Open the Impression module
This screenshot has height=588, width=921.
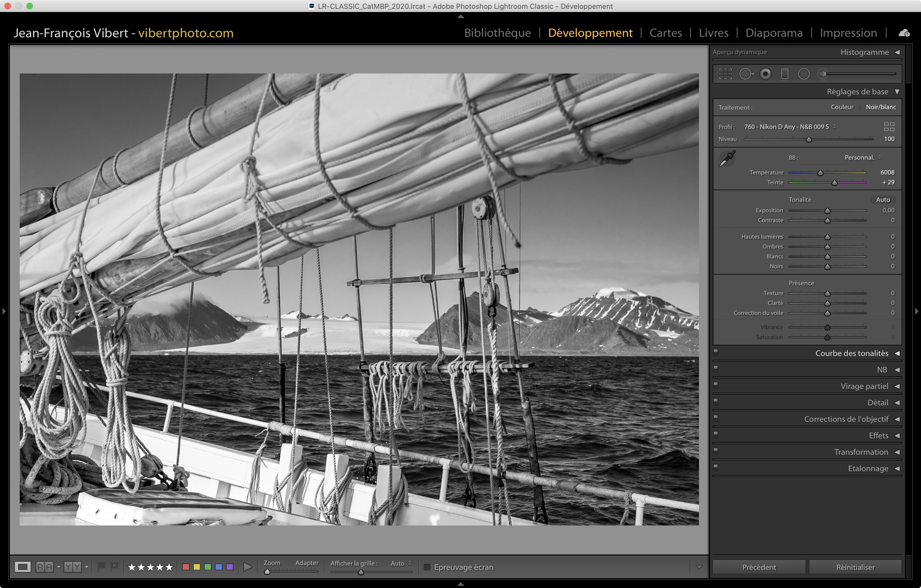click(848, 33)
